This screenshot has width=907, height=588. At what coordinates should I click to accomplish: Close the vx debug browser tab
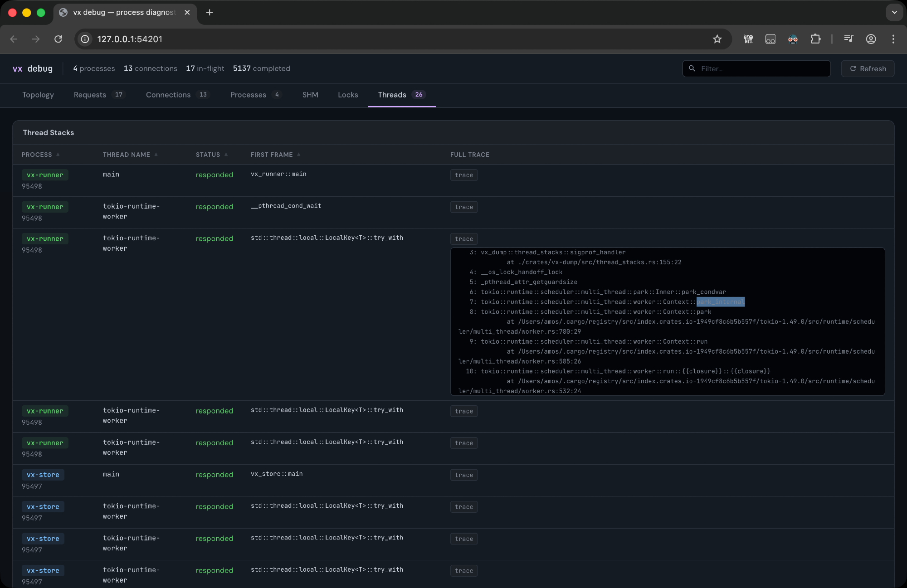(x=187, y=12)
